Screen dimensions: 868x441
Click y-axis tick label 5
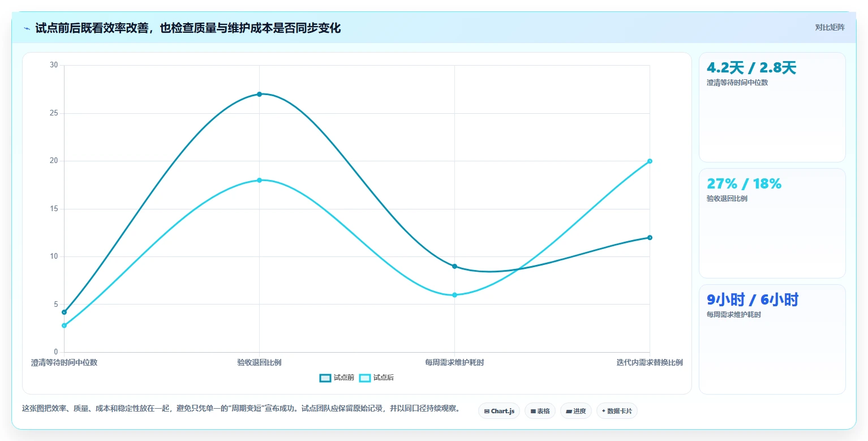point(56,304)
